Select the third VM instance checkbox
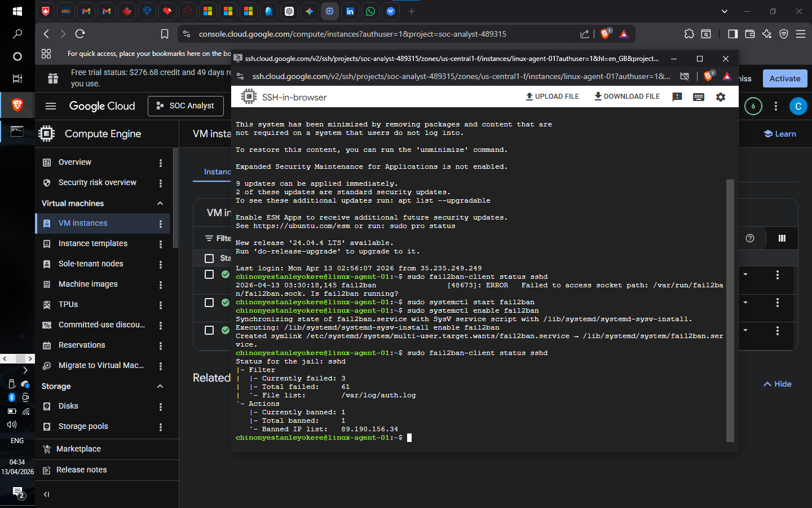812x508 pixels. click(x=209, y=330)
